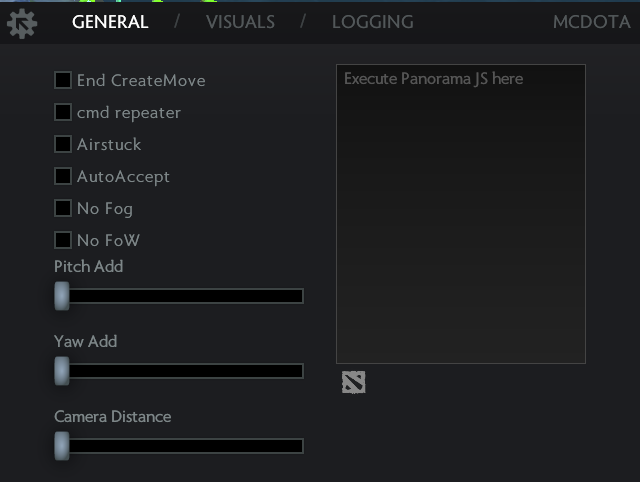Open the LOGGING tab
Viewport: 640px width, 482px height.
coord(373,22)
